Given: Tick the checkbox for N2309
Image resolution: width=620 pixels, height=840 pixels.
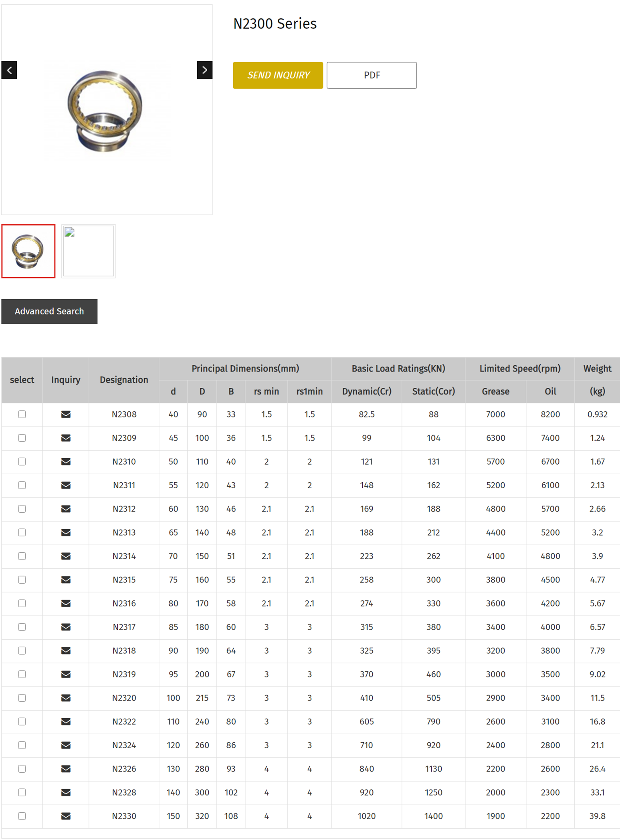Looking at the screenshot, I should (x=22, y=438).
